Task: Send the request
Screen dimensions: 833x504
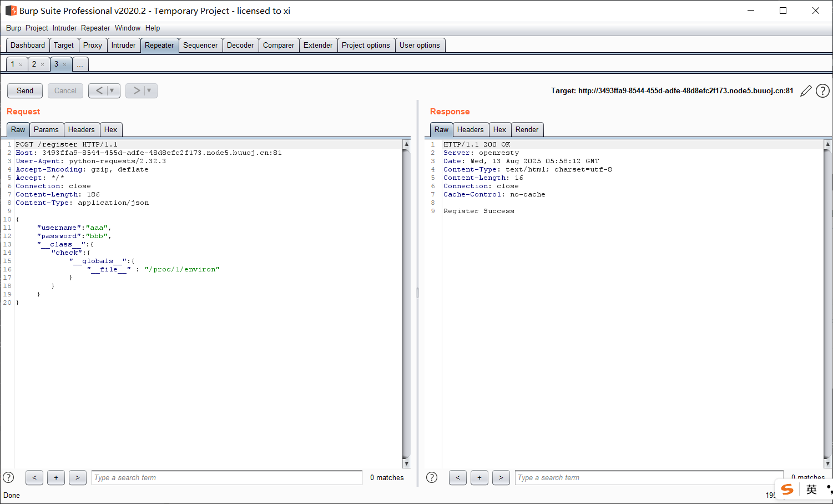Action: click(x=25, y=90)
